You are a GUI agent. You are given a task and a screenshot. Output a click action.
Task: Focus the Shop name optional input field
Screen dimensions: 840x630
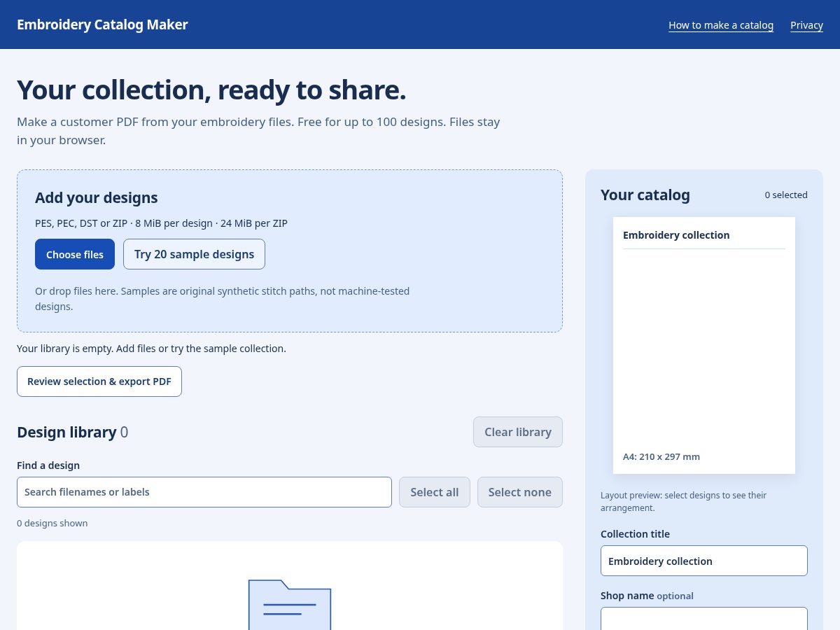coord(704,619)
